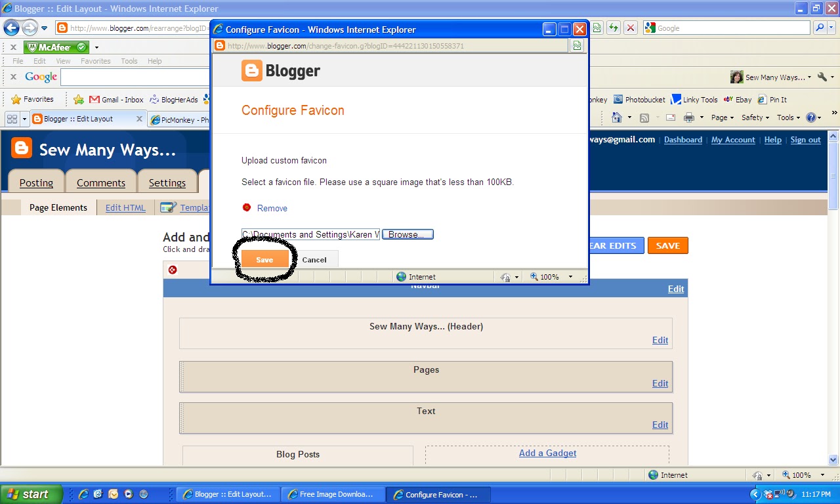This screenshot has width=840, height=504.
Task: Open the View menu
Action: click(63, 61)
